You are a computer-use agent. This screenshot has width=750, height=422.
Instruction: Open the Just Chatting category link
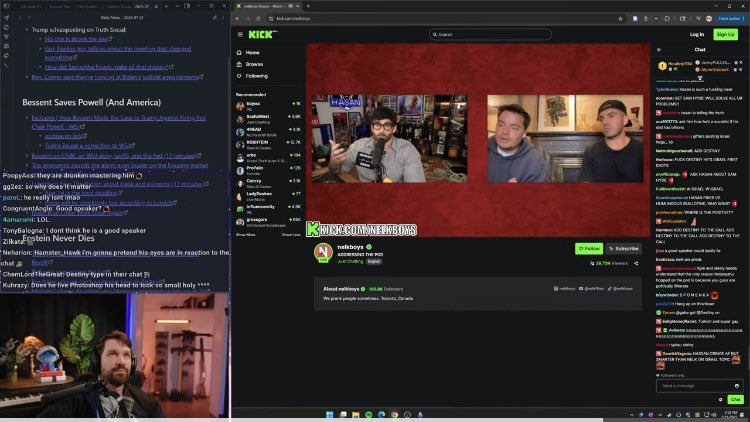tap(350, 262)
